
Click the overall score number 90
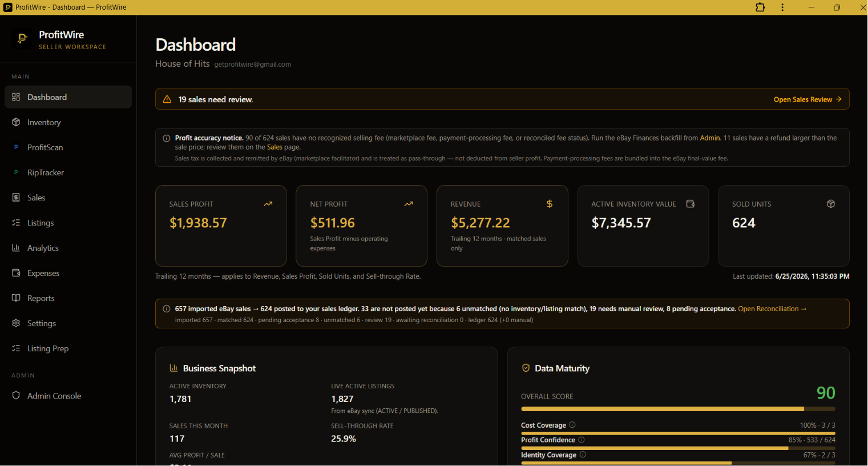[826, 393]
